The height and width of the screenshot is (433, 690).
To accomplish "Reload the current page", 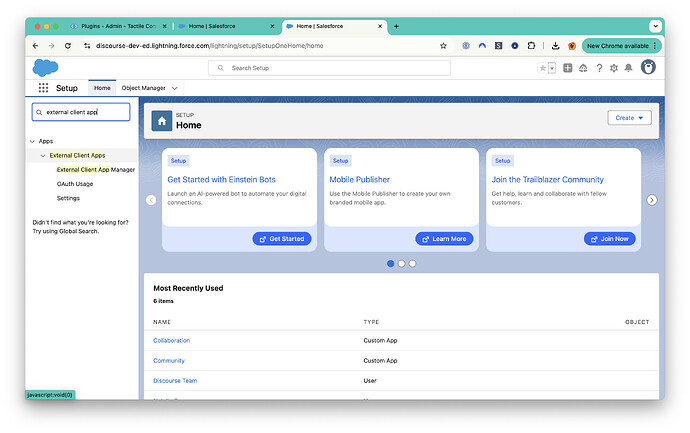I will 68,46.
